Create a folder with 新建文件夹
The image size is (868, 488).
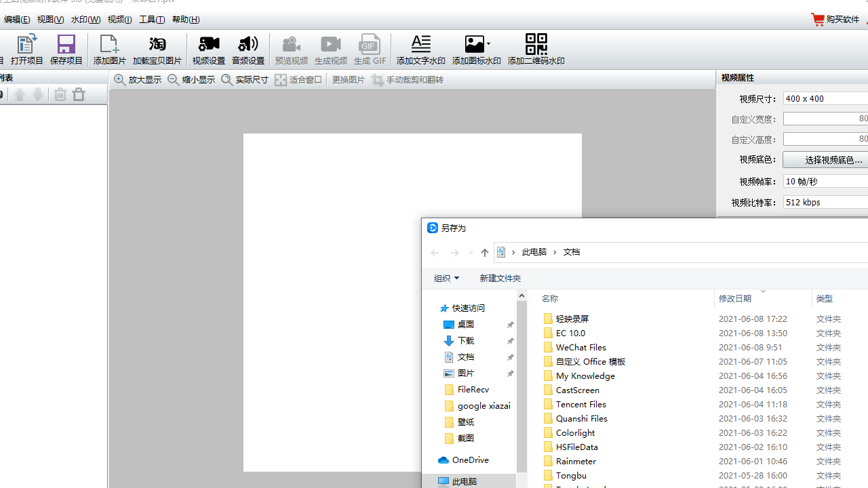tap(500, 278)
